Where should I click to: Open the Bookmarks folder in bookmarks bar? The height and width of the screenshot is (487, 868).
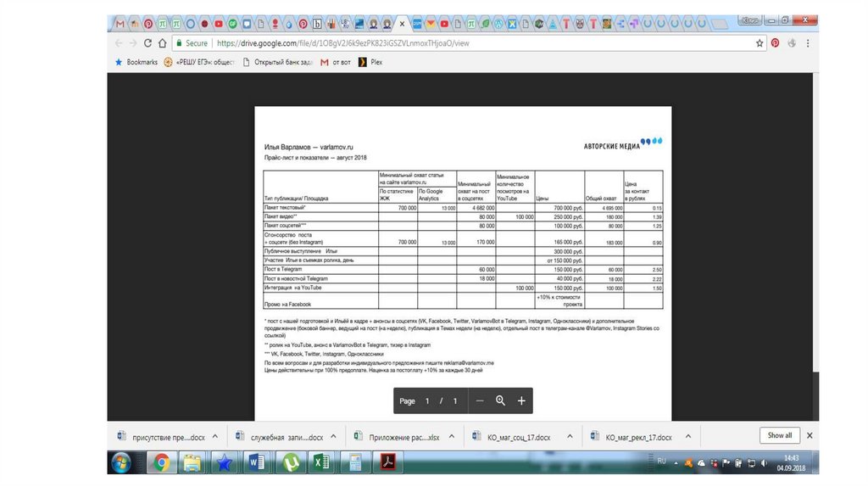coord(136,62)
